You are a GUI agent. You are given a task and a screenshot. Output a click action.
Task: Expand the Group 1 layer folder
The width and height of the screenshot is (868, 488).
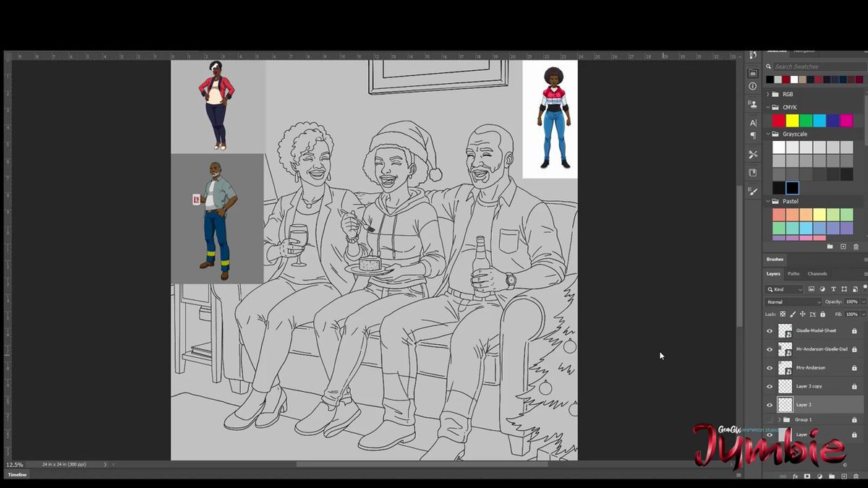click(x=779, y=419)
